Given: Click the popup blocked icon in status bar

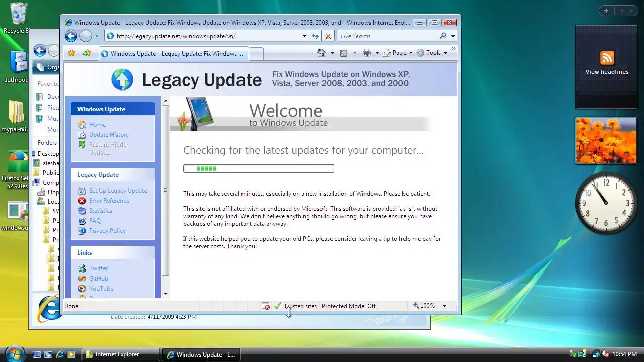Looking at the screenshot, I should pos(266,306).
